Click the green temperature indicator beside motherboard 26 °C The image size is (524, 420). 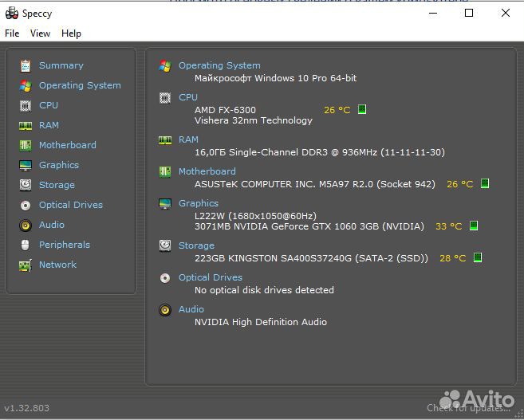pos(485,183)
